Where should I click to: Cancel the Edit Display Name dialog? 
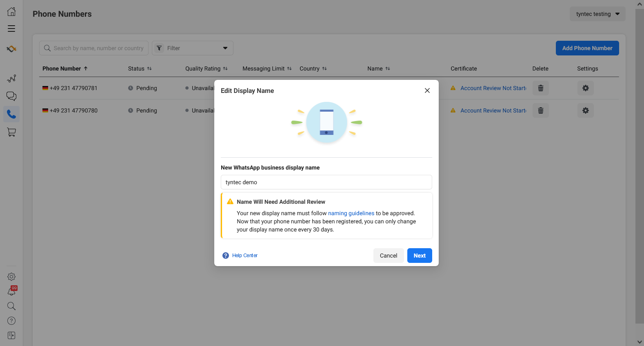[389, 256]
